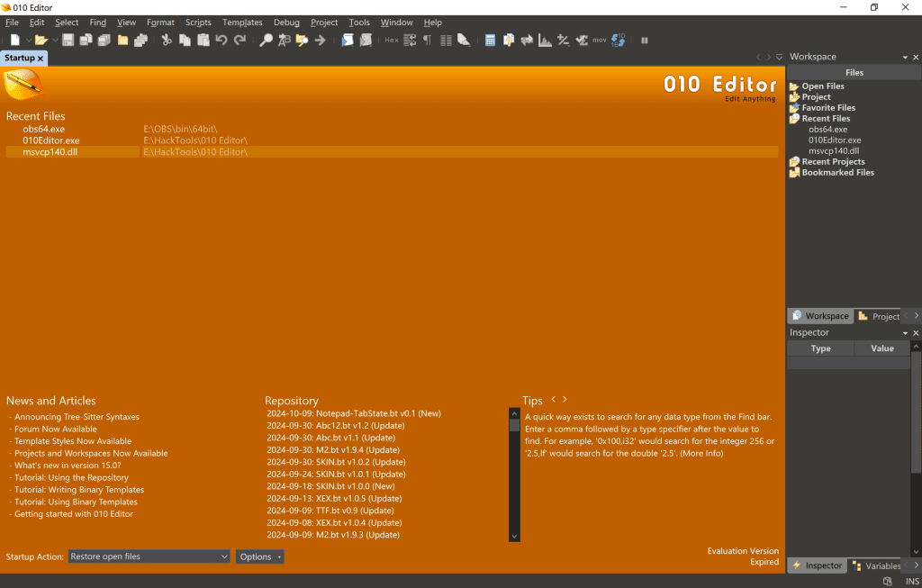
Task: Open the Hex Operations plus-minus icon
Action: click(564, 40)
